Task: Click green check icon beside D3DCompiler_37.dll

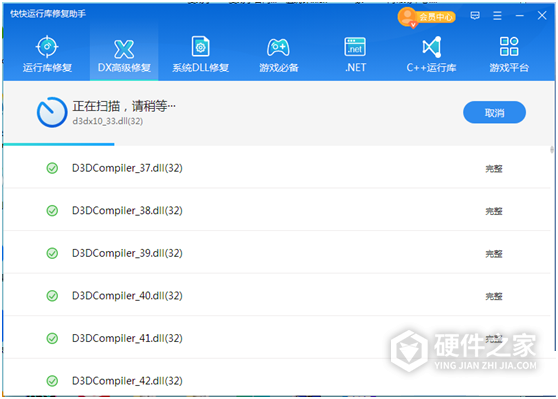Action: (52, 168)
